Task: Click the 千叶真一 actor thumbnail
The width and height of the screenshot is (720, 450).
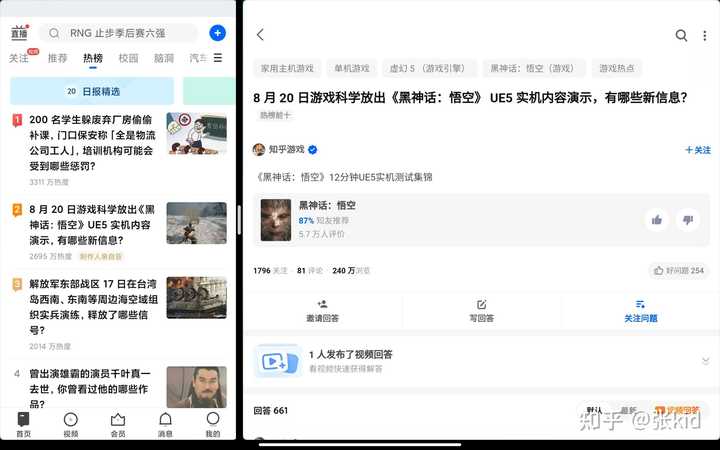Action: point(197,387)
